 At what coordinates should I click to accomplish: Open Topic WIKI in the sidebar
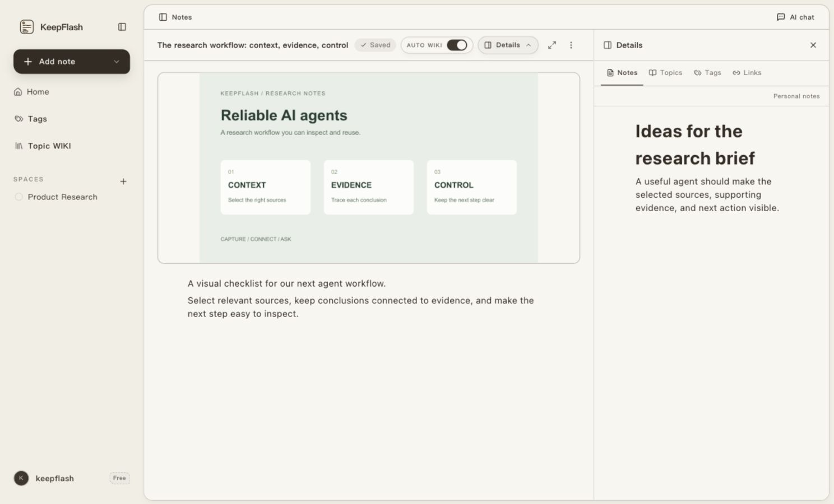43,146
